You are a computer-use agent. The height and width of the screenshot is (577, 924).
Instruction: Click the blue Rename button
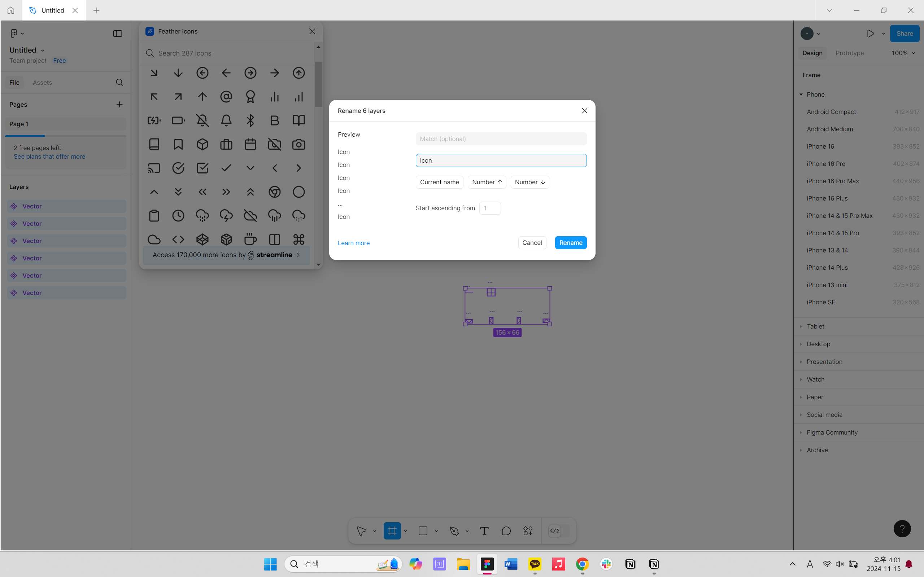(570, 243)
